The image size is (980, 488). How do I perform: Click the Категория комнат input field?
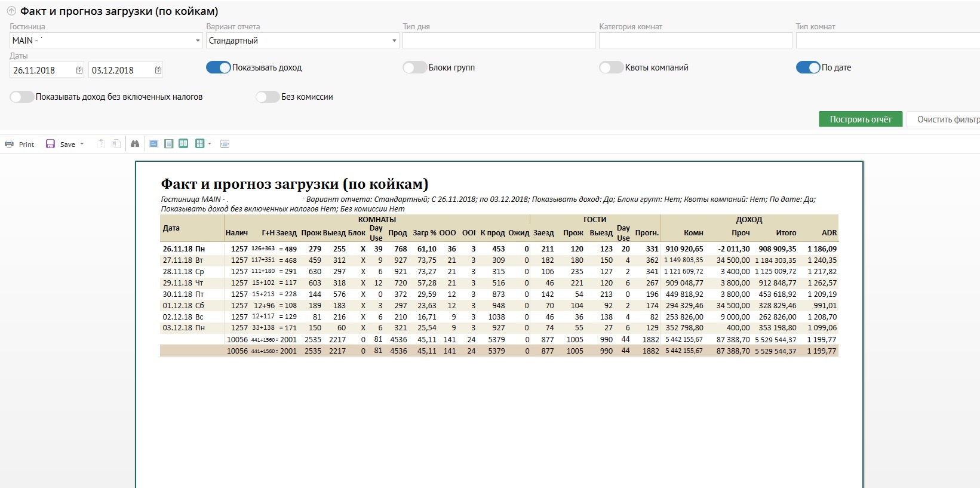point(695,41)
